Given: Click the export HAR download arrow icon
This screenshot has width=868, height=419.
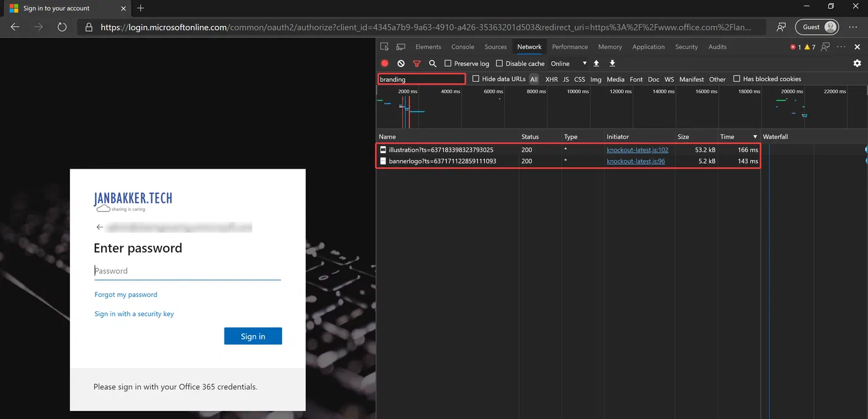Looking at the screenshot, I should 613,63.
